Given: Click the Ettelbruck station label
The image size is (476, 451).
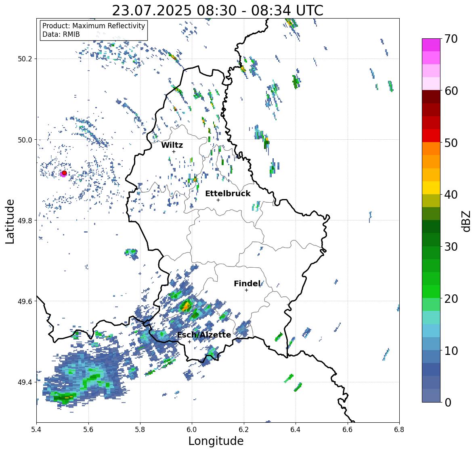Looking at the screenshot, I should click(228, 194).
